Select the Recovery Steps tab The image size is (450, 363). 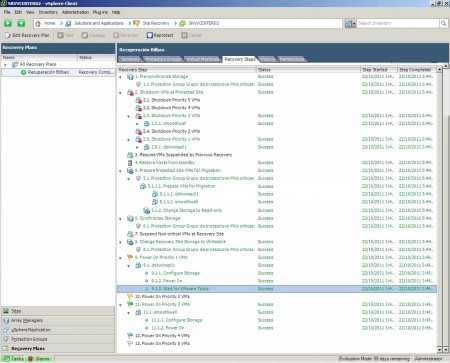coord(240,59)
